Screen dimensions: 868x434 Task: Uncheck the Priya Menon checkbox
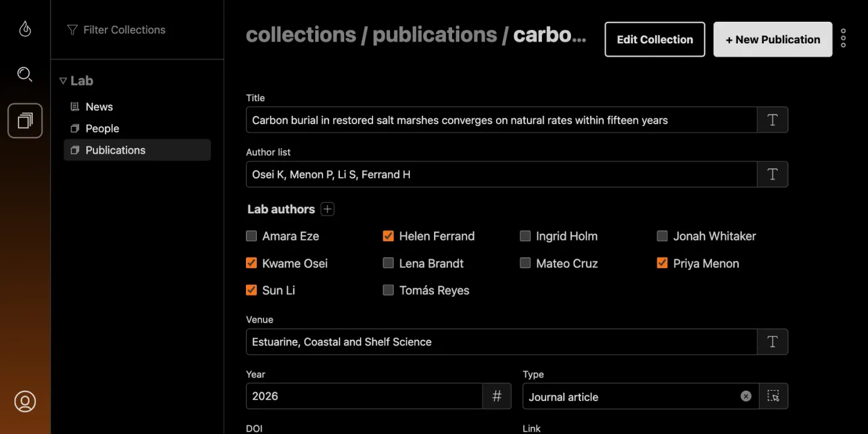point(662,263)
